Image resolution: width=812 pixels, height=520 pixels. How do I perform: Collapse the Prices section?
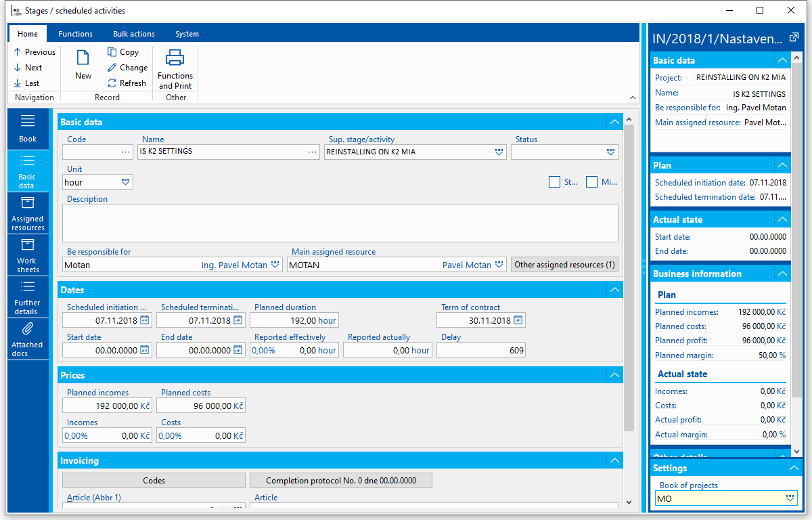tap(614, 375)
